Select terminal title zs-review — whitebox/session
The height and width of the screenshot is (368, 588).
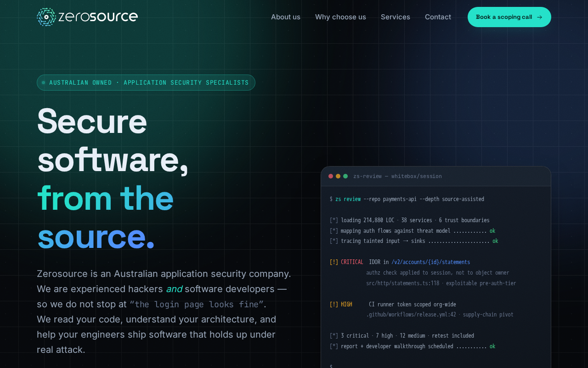397,176
